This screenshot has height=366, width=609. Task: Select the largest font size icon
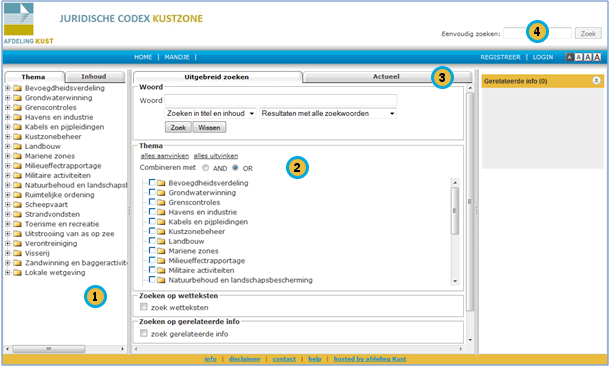(x=597, y=57)
